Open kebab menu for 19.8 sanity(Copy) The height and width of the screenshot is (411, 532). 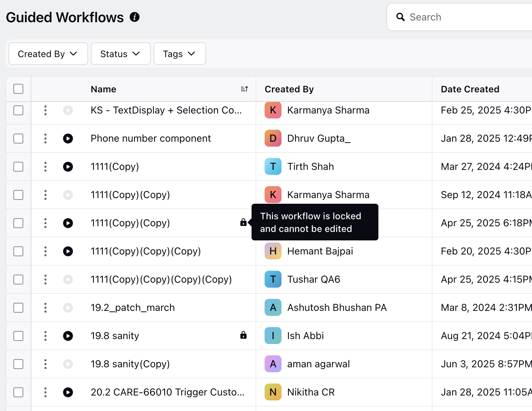click(x=45, y=364)
